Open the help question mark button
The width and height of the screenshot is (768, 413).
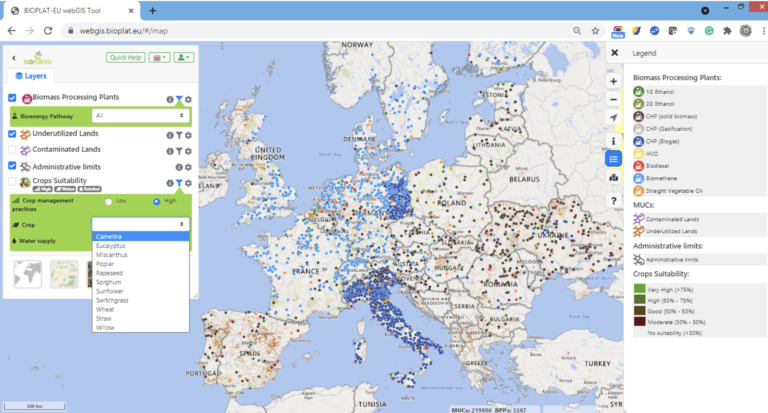tap(613, 200)
